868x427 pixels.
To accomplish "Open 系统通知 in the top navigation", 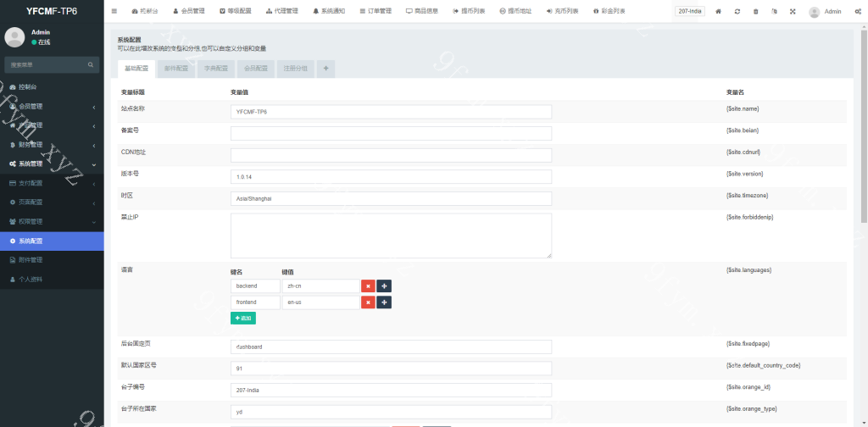I will [x=329, y=11].
